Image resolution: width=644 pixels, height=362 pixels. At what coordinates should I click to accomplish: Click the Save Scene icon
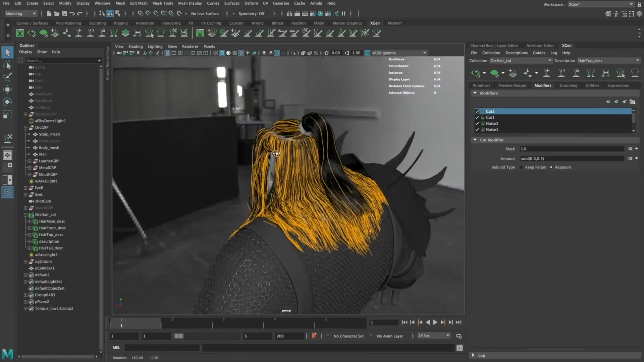(64, 14)
